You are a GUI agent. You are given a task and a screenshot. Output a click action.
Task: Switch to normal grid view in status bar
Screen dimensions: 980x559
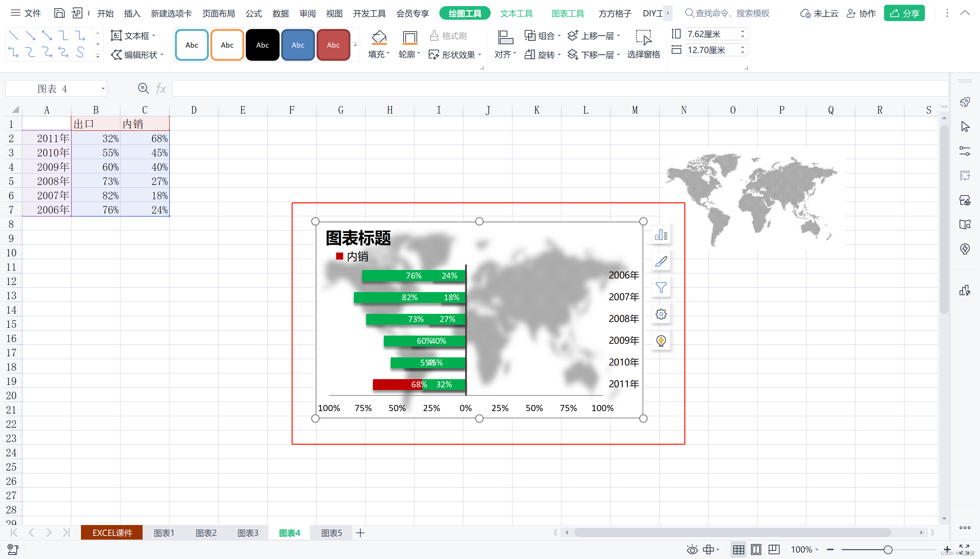coord(738,550)
